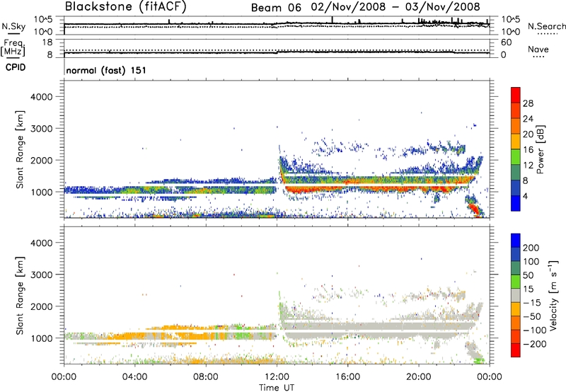Click the Beam 06 label in the header

(x=276, y=8)
